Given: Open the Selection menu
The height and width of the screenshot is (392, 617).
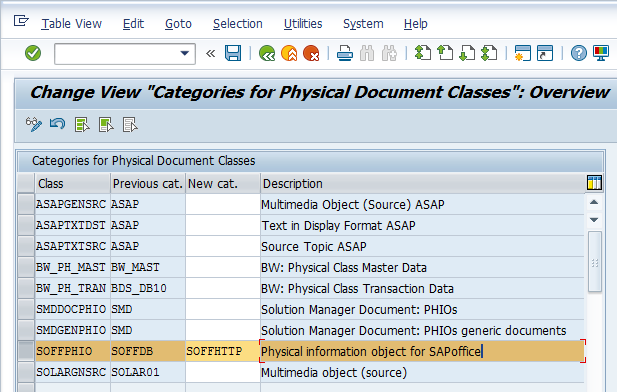Looking at the screenshot, I should 238,24.
